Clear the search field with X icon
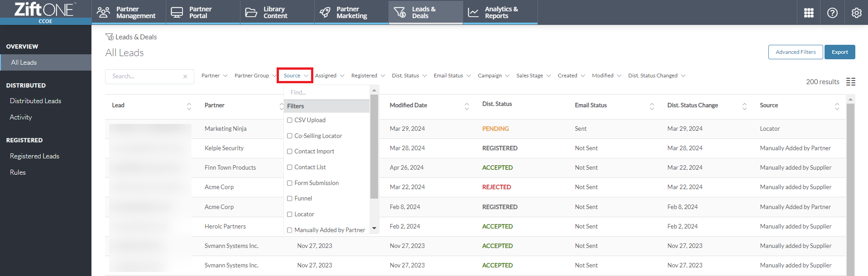Image resolution: width=868 pixels, height=276 pixels. coord(185,76)
